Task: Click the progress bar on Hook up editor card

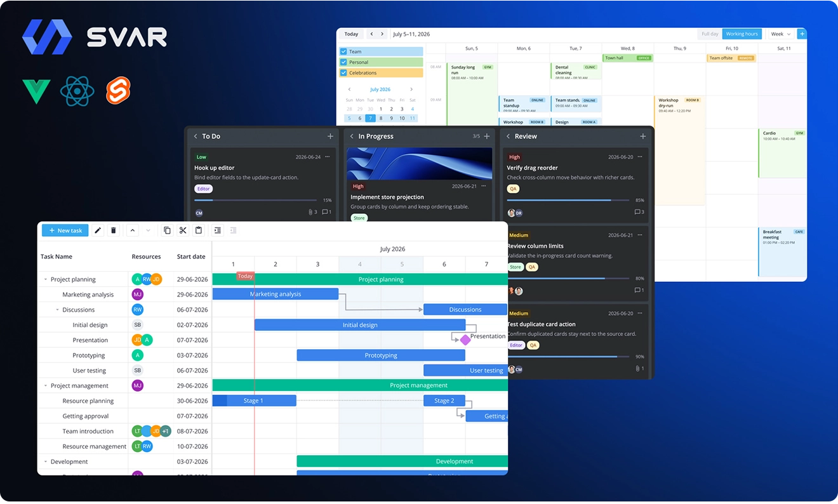Action: coord(256,201)
